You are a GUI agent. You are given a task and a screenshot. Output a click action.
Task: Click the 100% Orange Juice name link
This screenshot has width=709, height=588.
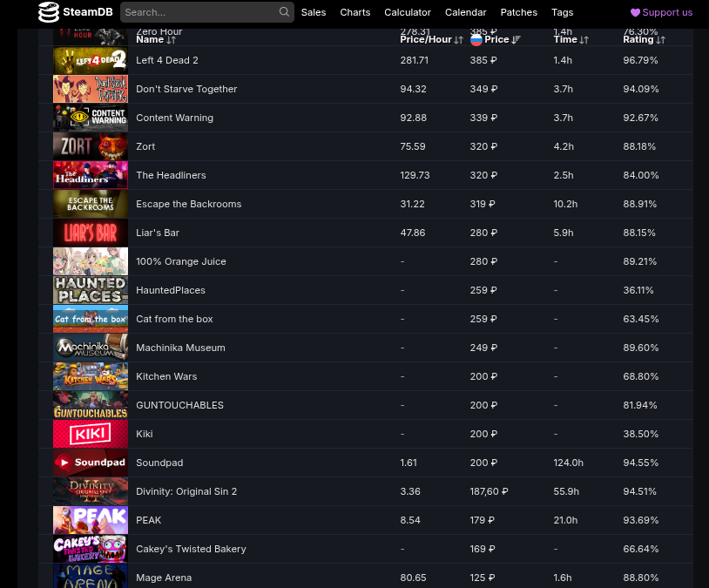click(x=181, y=261)
